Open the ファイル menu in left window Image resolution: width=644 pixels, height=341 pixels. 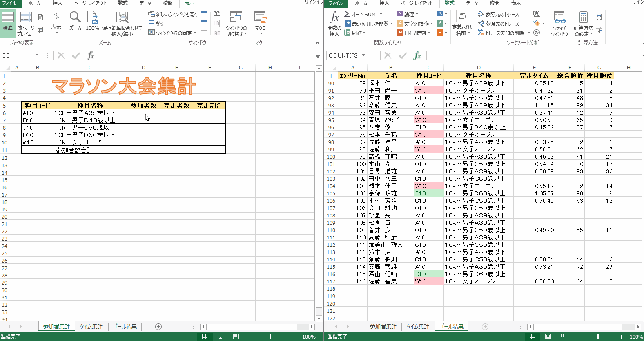[x=9, y=3]
